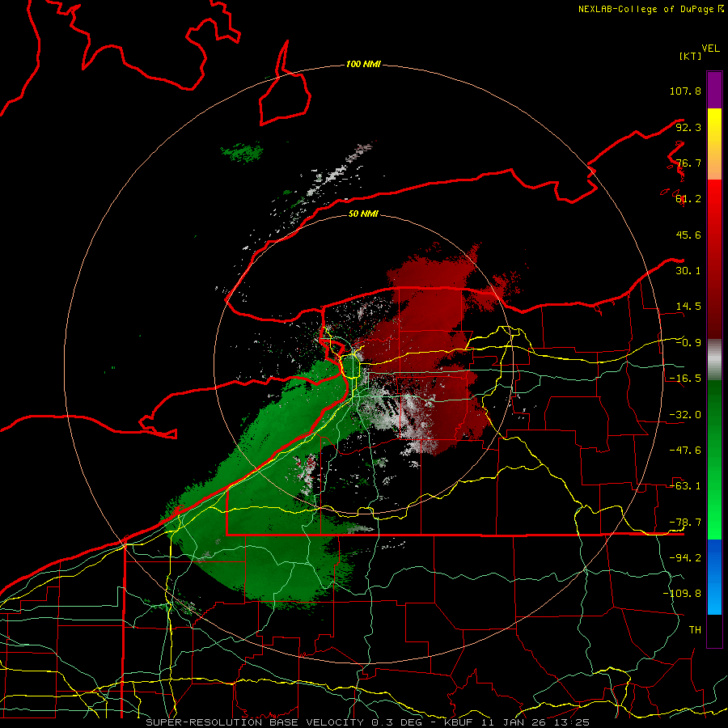Click the -32.0 legend value
Screen dimensions: 728x728
[685, 415]
